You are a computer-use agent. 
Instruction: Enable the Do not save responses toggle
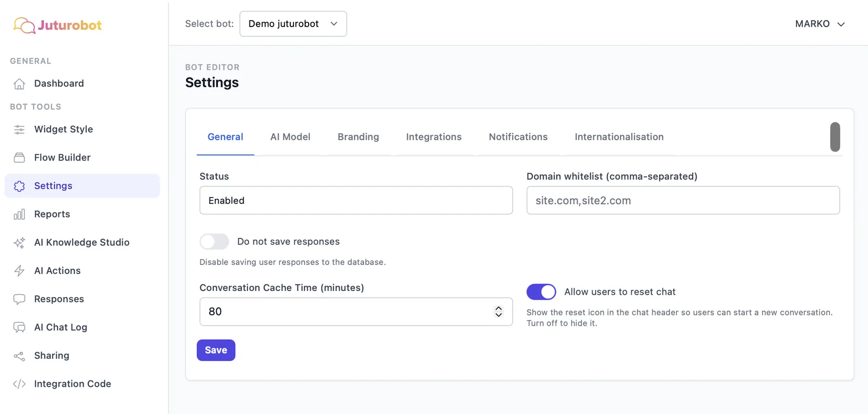(x=214, y=242)
